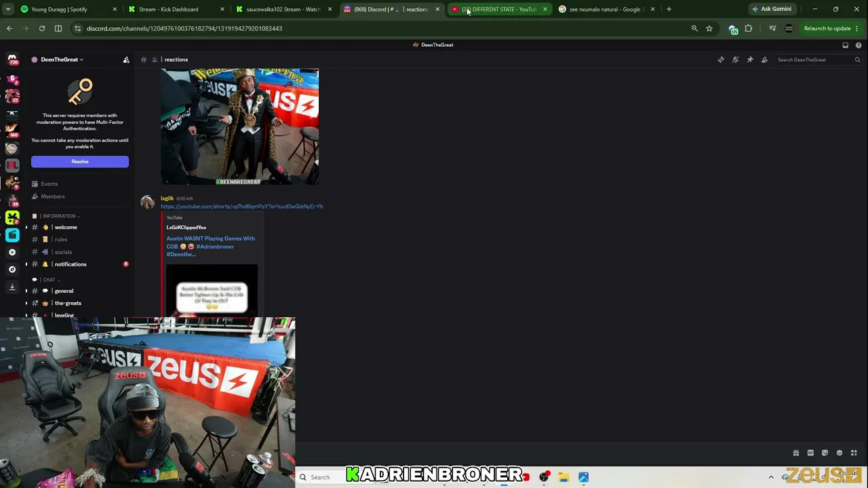This screenshot has height=488, width=868.
Task: Open gift icon in message bar
Action: click(796, 453)
